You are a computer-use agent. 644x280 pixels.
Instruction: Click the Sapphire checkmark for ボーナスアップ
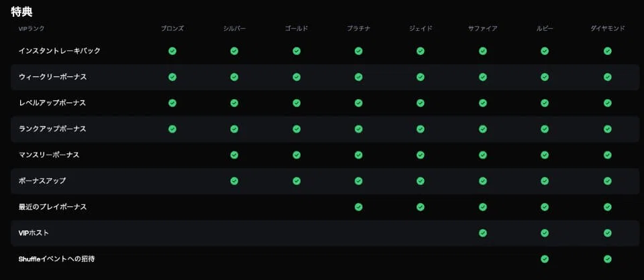(482, 181)
